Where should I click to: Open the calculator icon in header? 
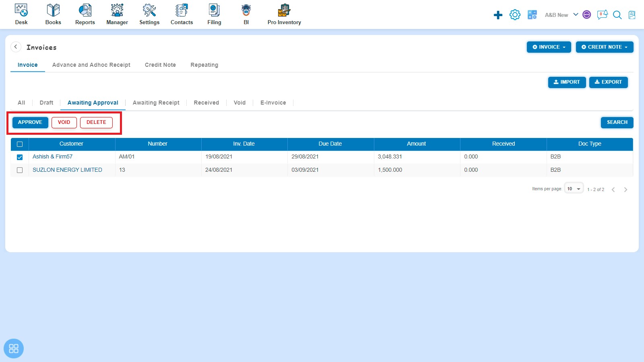click(x=532, y=15)
